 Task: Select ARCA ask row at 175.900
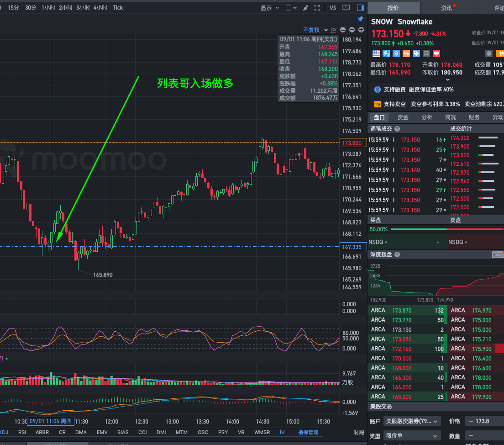click(x=476, y=349)
